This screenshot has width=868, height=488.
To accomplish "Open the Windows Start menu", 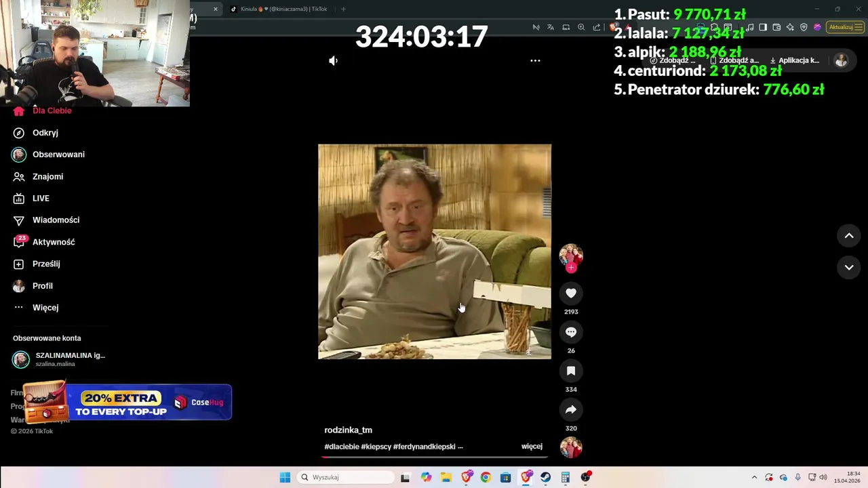I will 285,477.
